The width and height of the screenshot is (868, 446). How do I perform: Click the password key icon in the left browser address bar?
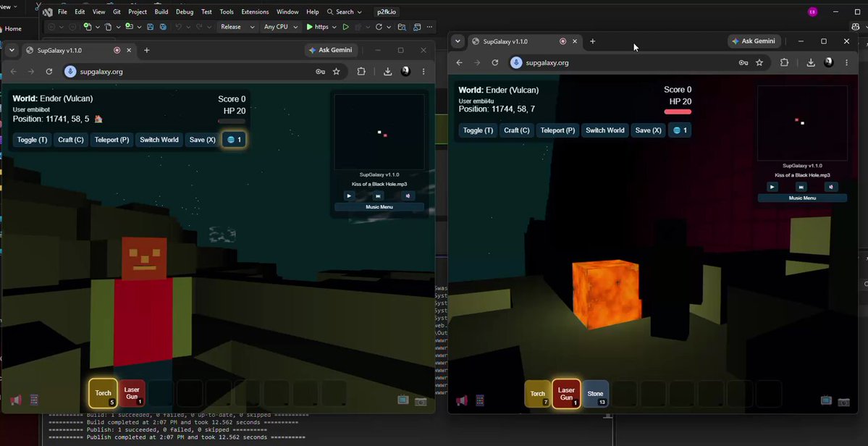(x=320, y=72)
